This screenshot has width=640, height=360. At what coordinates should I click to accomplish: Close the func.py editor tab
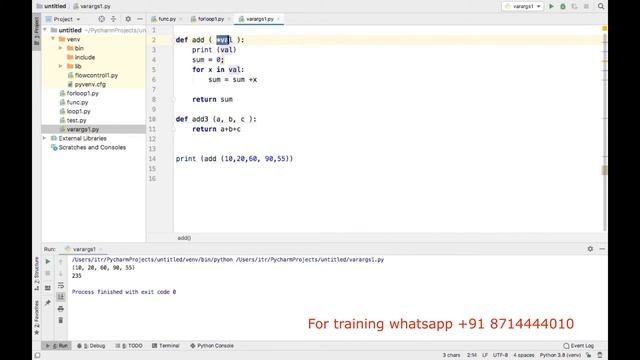181,19
